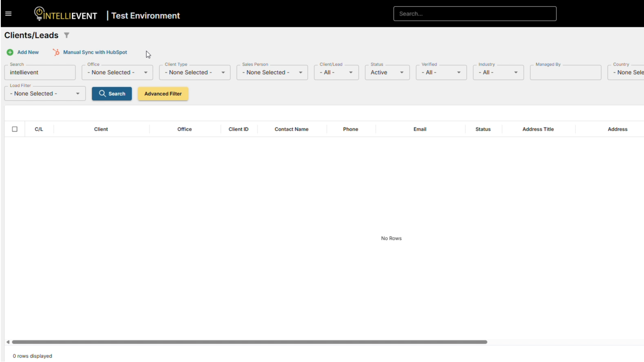This screenshot has height=362, width=644.
Task: Open the Client/Lead dropdown
Action: tap(336, 72)
